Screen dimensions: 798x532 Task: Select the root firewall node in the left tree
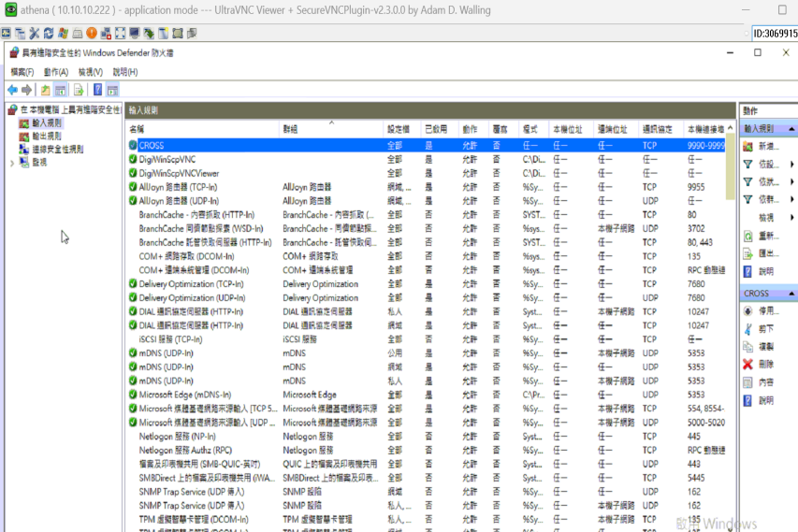coord(70,109)
